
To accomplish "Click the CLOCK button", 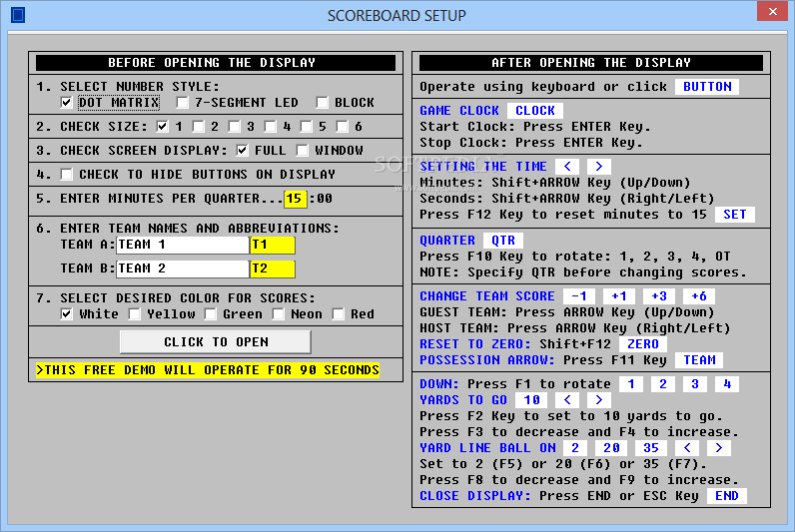I will [x=535, y=111].
